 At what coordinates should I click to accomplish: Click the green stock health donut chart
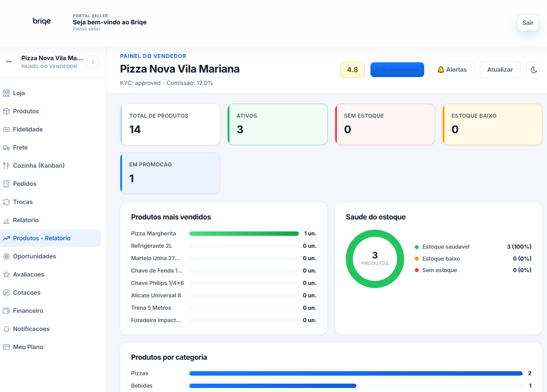(x=375, y=259)
